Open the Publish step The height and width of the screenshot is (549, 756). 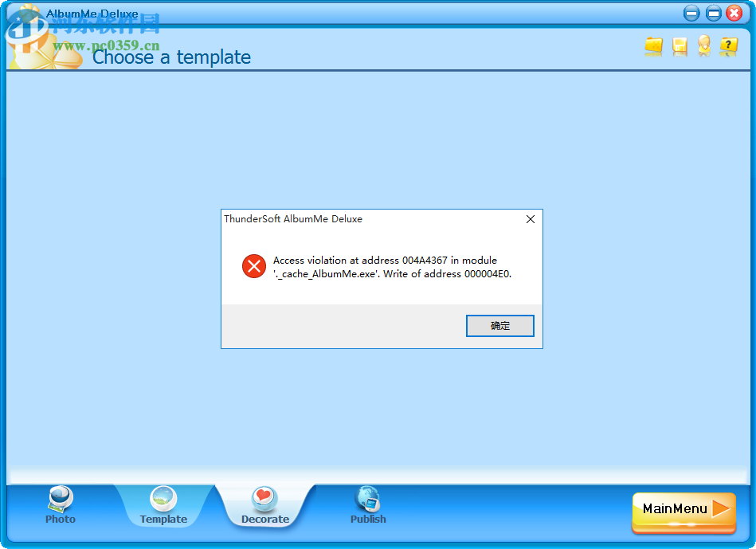point(368,505)
